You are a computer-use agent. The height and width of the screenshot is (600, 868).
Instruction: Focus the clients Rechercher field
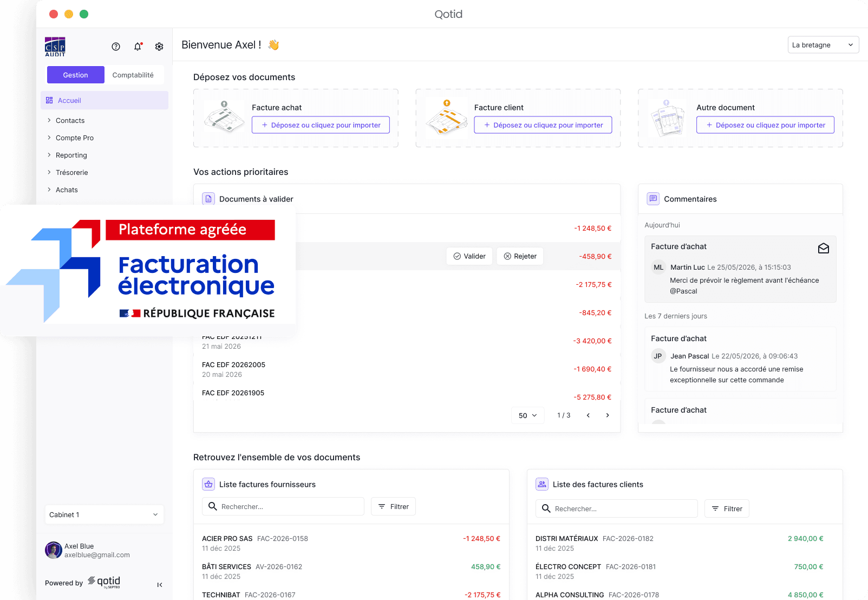click(x=617, y=508)
